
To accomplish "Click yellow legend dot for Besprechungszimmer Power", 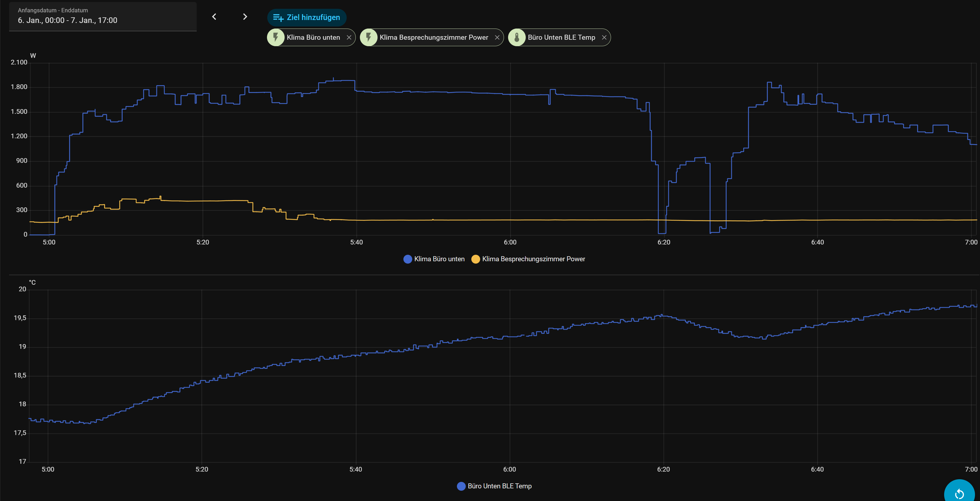I will 475,259.
